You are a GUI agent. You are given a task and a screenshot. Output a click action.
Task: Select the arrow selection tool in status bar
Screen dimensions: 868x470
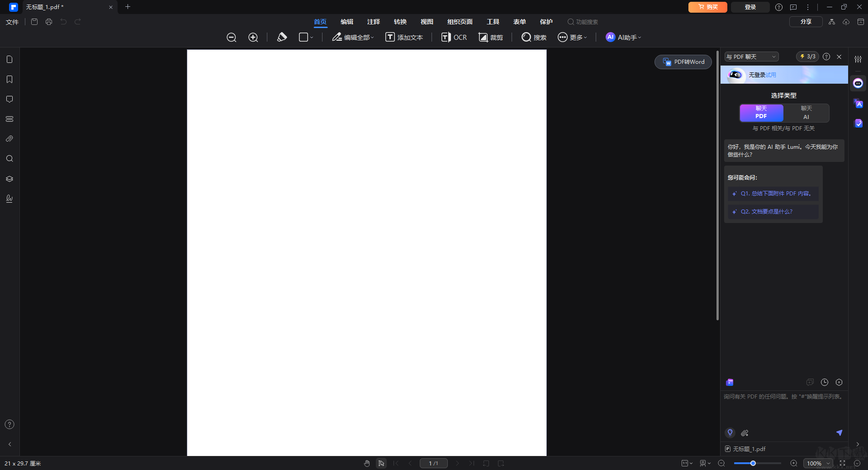[381, 463]
